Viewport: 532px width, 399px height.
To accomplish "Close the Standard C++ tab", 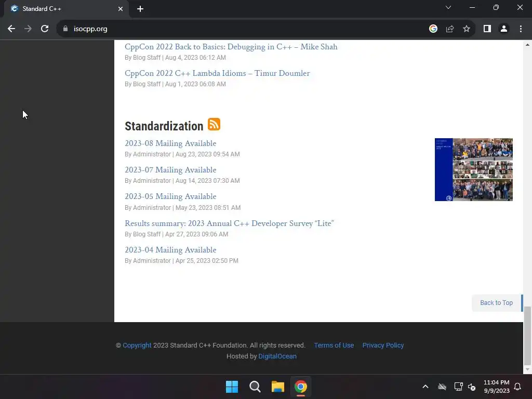I will tap(121, 9).
